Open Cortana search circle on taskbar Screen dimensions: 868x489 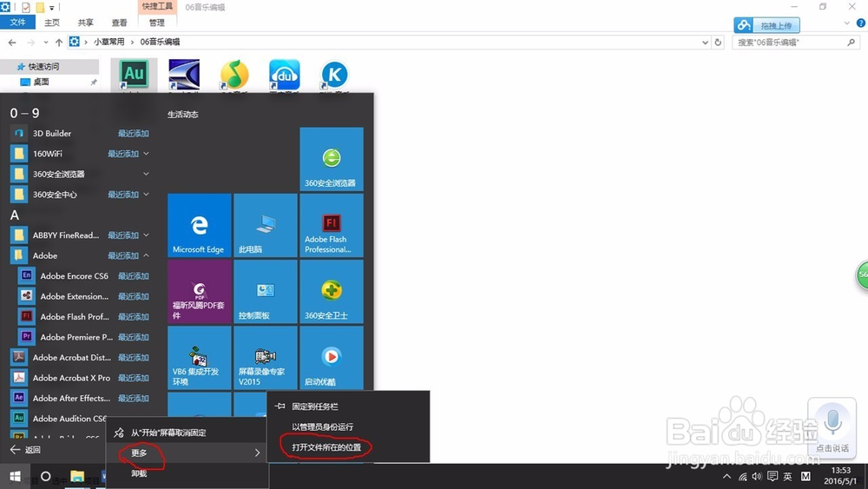tap(46, 476)
